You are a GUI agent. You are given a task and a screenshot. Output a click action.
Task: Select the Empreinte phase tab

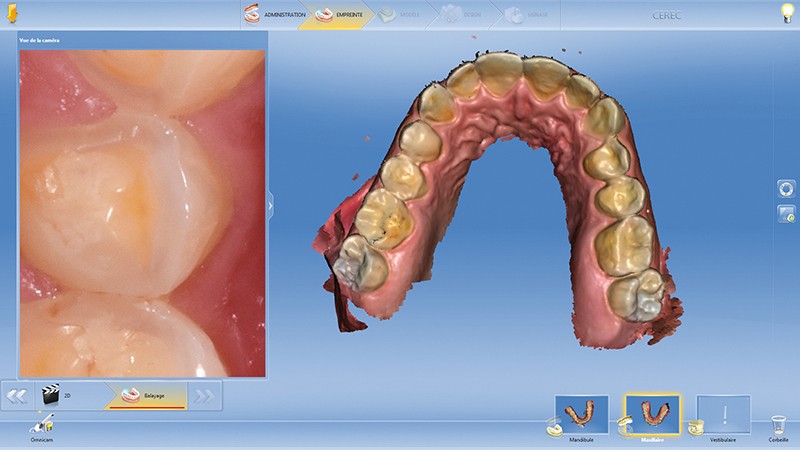pos(338,14)
